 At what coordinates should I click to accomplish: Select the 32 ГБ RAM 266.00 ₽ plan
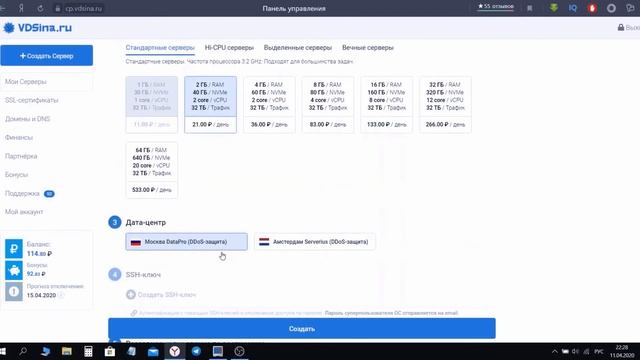tap(445, 104)
